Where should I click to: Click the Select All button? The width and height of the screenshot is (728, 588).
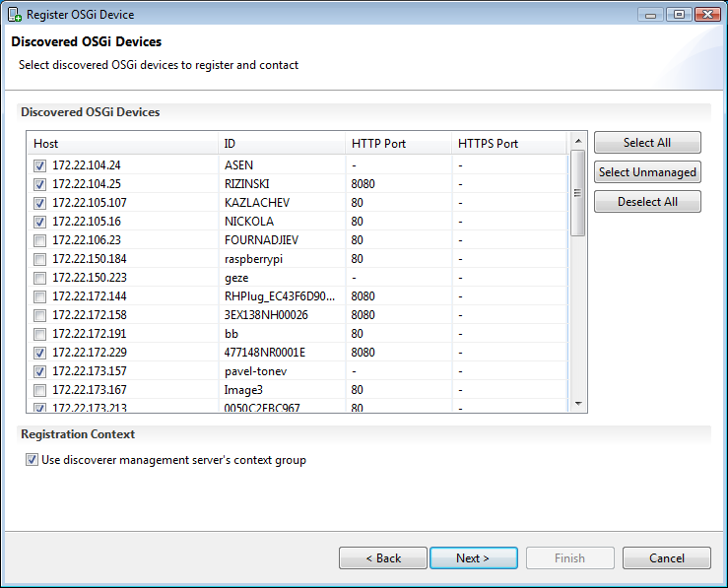pyautogui.click(x=647, y=143)
